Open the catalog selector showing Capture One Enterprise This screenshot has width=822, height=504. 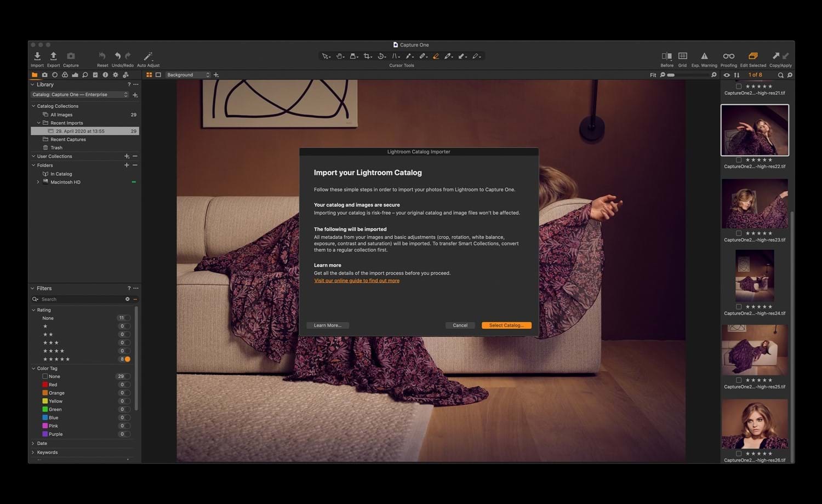point(80,94)
